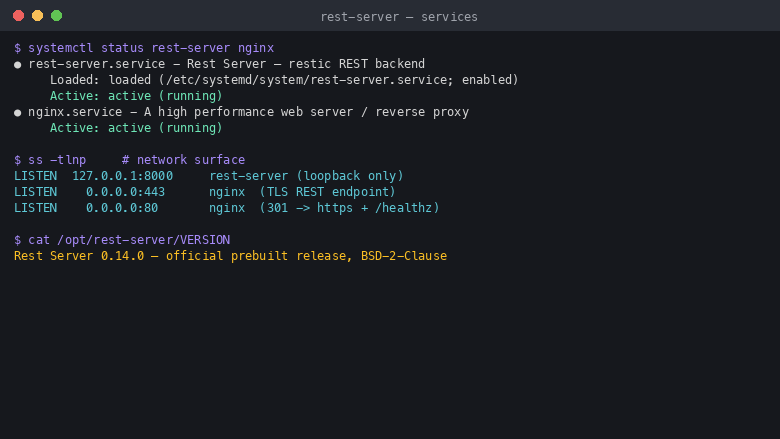Click the window title rest-server — services
This screenshot has width=780, height=439.
399,17
